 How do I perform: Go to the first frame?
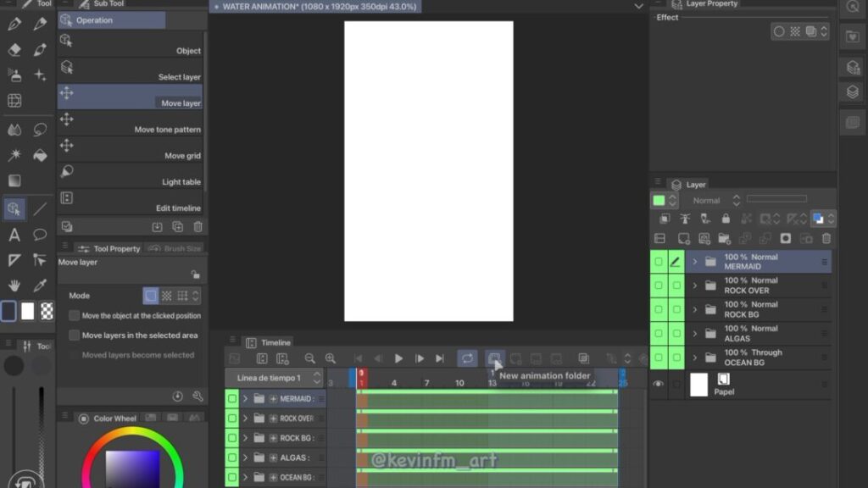pos(359,358)
